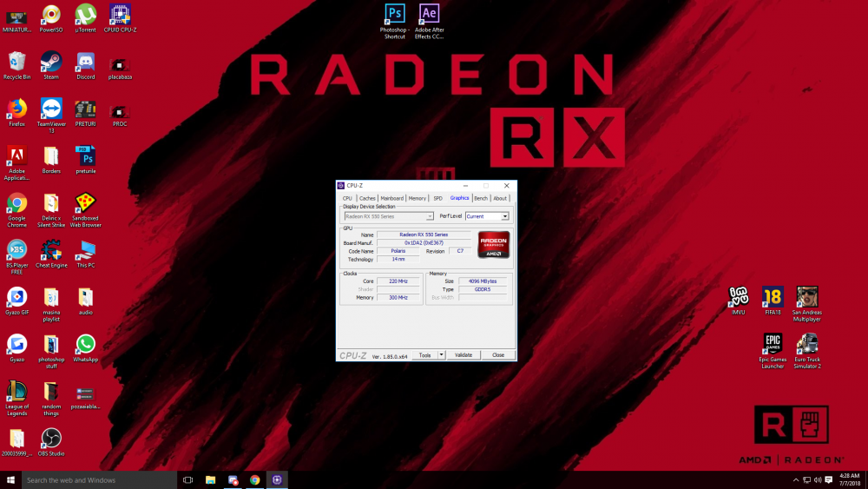Screen dimensions: 868x489
Task: Launch the OBS Studio shortcut
Action: coord(51,439)
